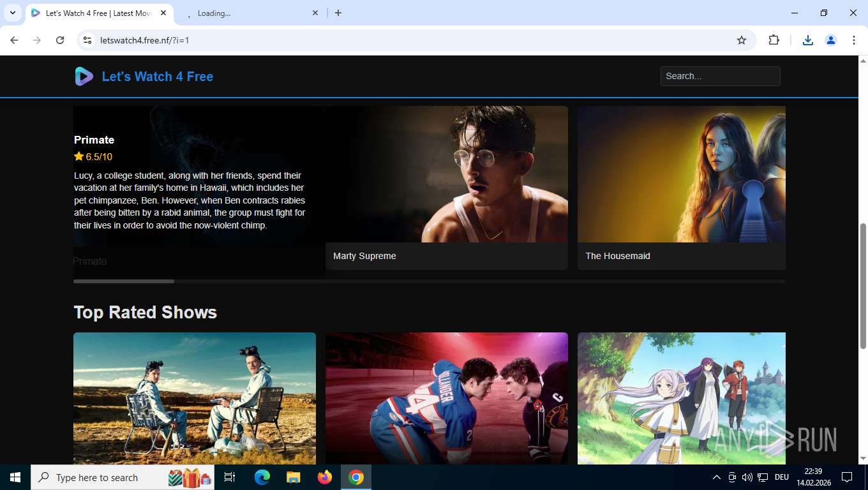Open the Let's Watch 4 Free home link
Image resolution: width=868 pixels, height=490 pixels.
click(157, 77)
